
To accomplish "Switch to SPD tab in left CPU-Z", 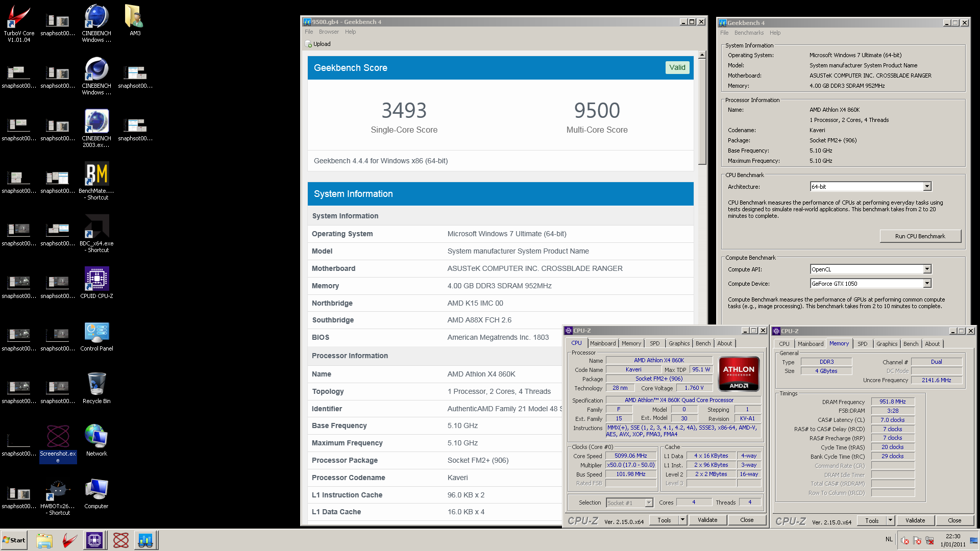I will (x=655, y=343).
